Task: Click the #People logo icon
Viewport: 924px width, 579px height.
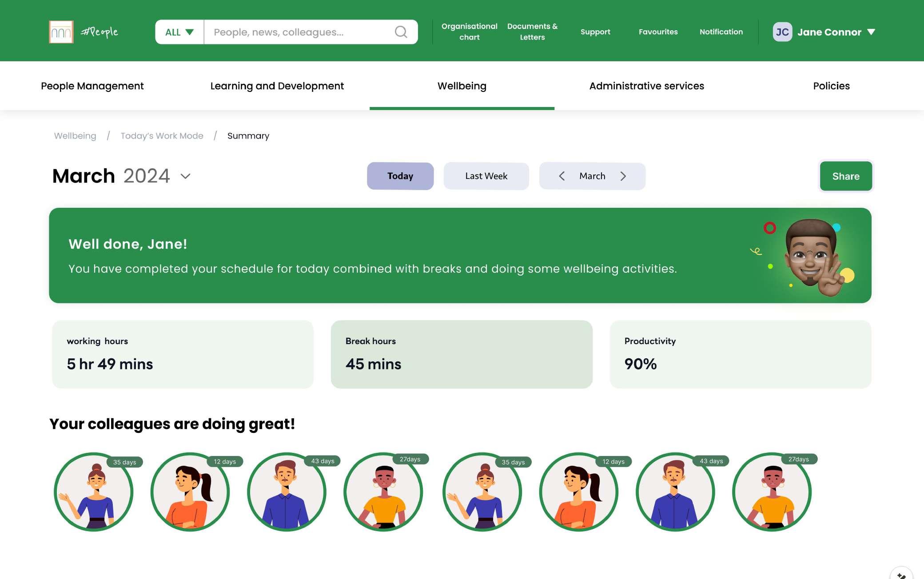Action: (x=61, y=32)
